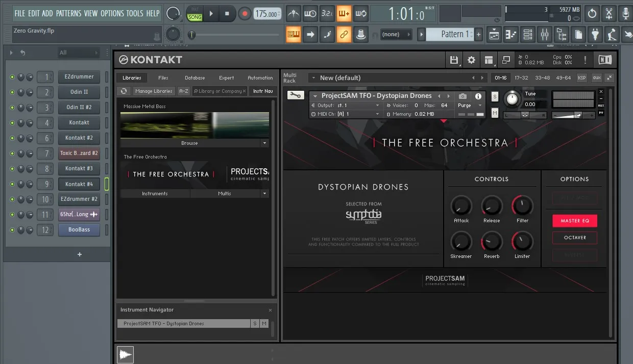Click Kontakt minimized view icon
The height and width of the screenshot is (364, 633).
coord(506,60)
